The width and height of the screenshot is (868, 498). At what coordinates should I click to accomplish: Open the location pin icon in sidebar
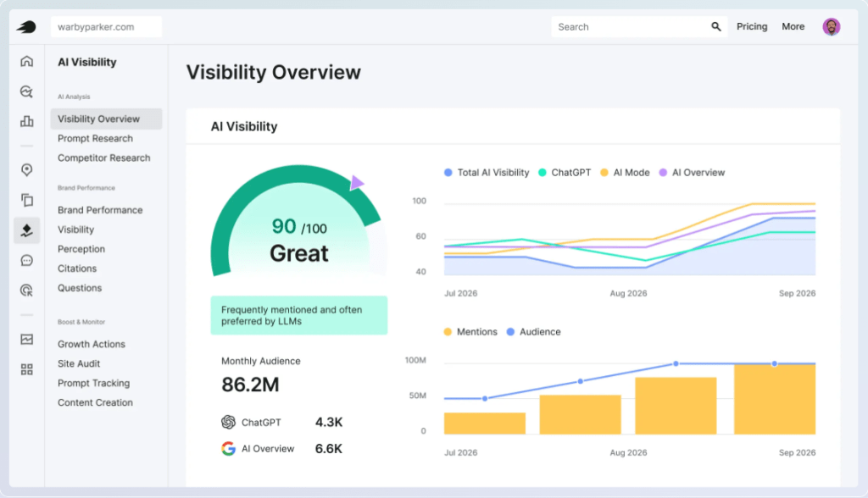(26, 170)
